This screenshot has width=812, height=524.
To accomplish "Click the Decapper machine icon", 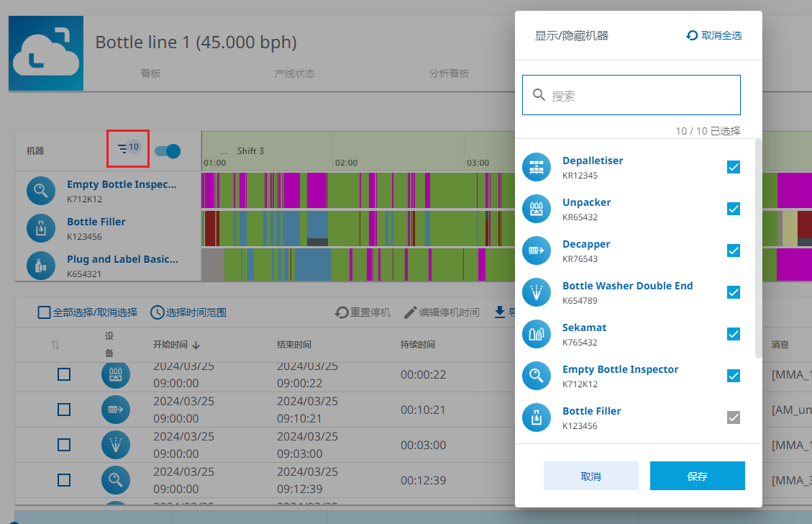I will pos(536,251).
